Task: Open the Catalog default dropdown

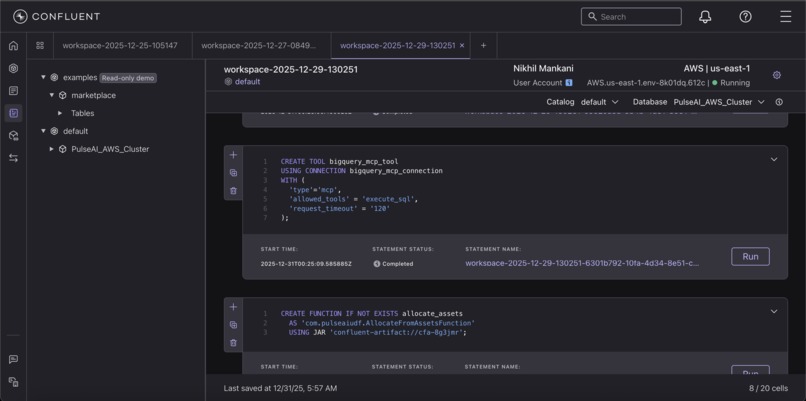Action: tap(599, 102)
